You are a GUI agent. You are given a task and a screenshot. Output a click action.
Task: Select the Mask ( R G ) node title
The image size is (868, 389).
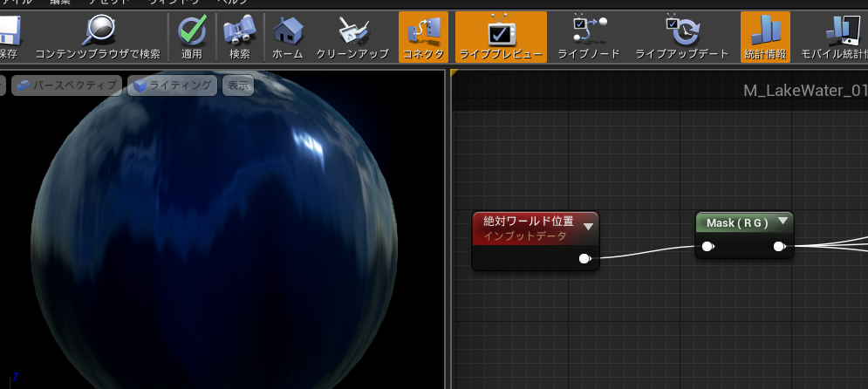click(737, 223)
